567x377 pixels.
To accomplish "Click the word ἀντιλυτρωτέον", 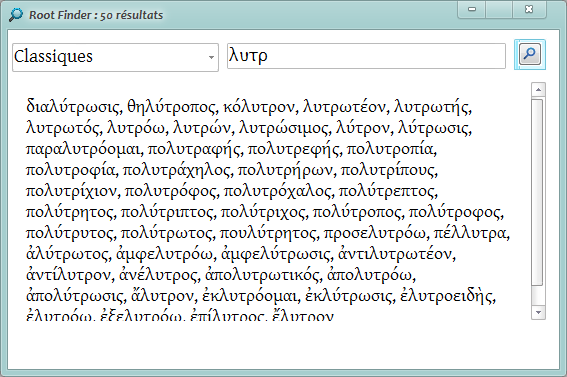I will click(395, 254).
